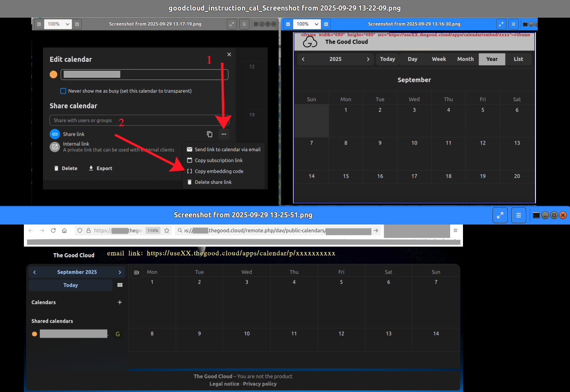Click fullscreen icon in bottom image viewer

[x=500, y=215]
